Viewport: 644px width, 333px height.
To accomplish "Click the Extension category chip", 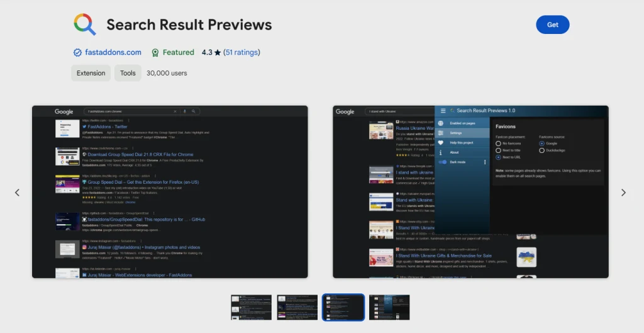I will click(91, 73).
